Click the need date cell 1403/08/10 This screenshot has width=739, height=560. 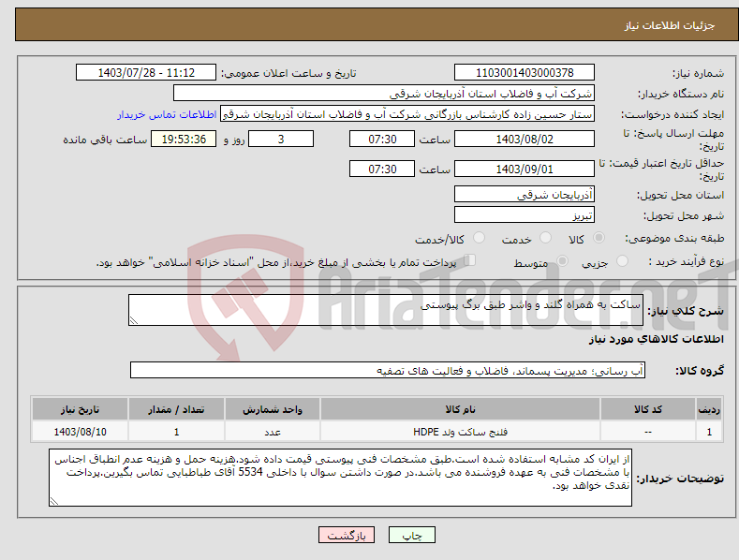click(x=81, y=432)
